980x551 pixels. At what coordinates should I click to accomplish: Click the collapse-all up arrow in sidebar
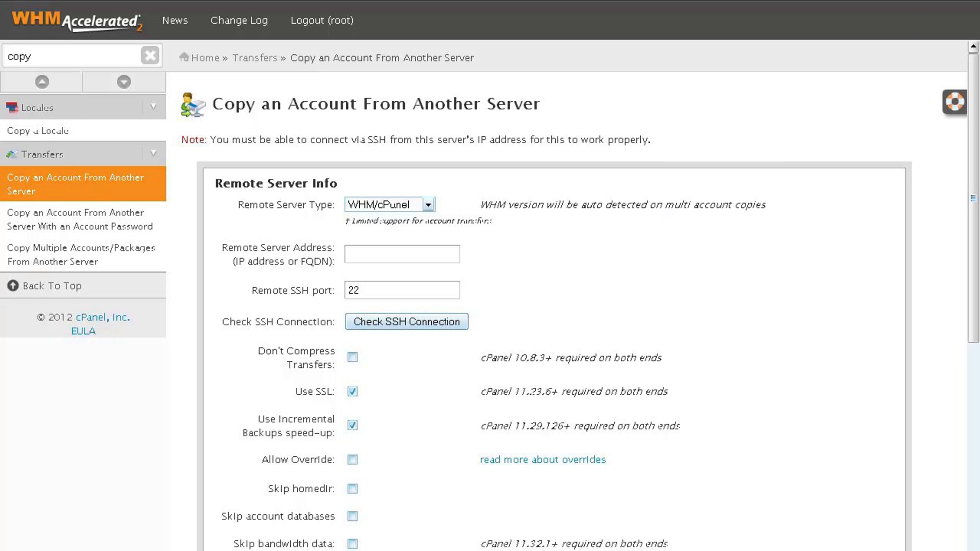pos(42,82)
